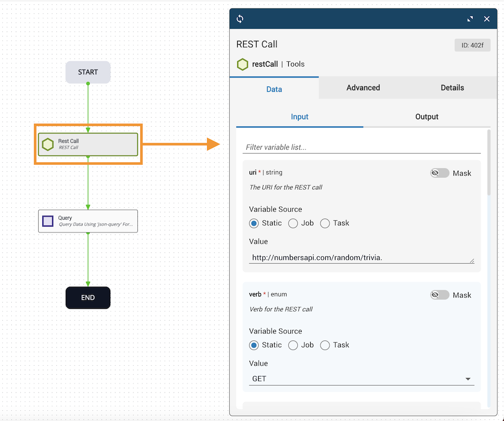Click the START node in workflow
504x421 pixels.
coord(88,72)
